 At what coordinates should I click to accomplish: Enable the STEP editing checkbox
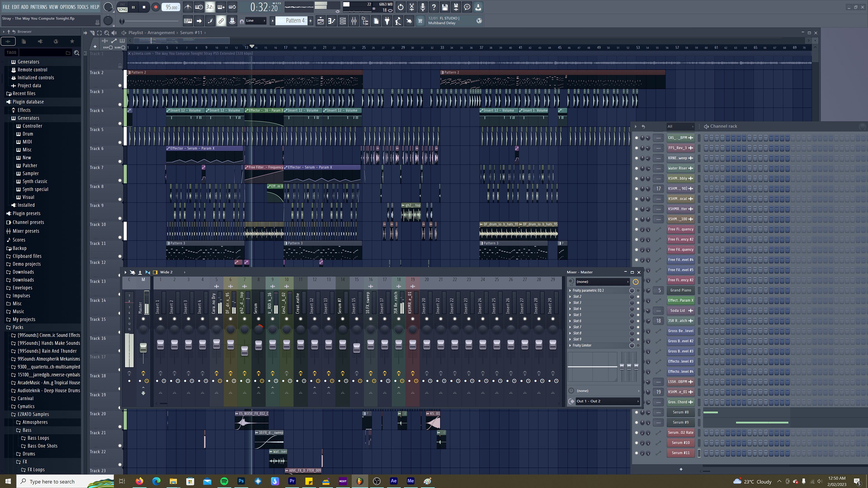click(111, 48)
